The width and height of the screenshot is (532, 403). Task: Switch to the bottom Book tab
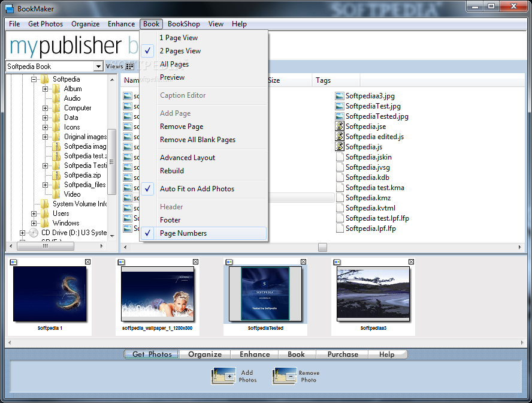coord(296,354)
